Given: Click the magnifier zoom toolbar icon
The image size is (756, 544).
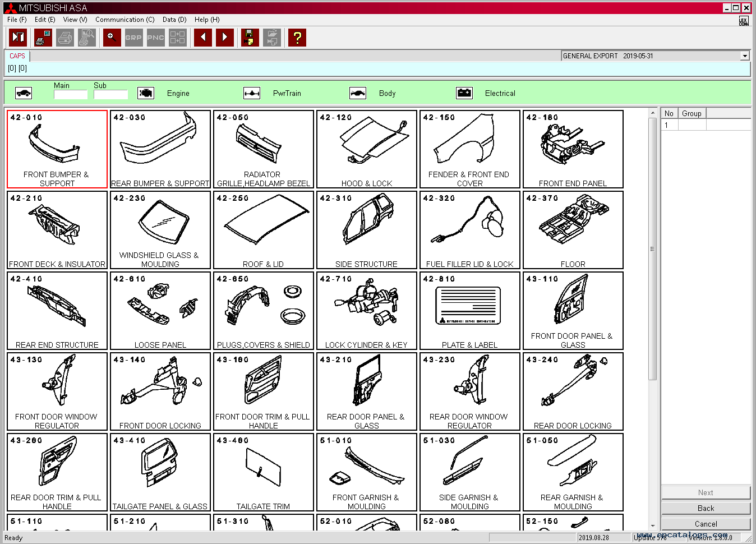Looking at the screenshot, I should (112, 38).
